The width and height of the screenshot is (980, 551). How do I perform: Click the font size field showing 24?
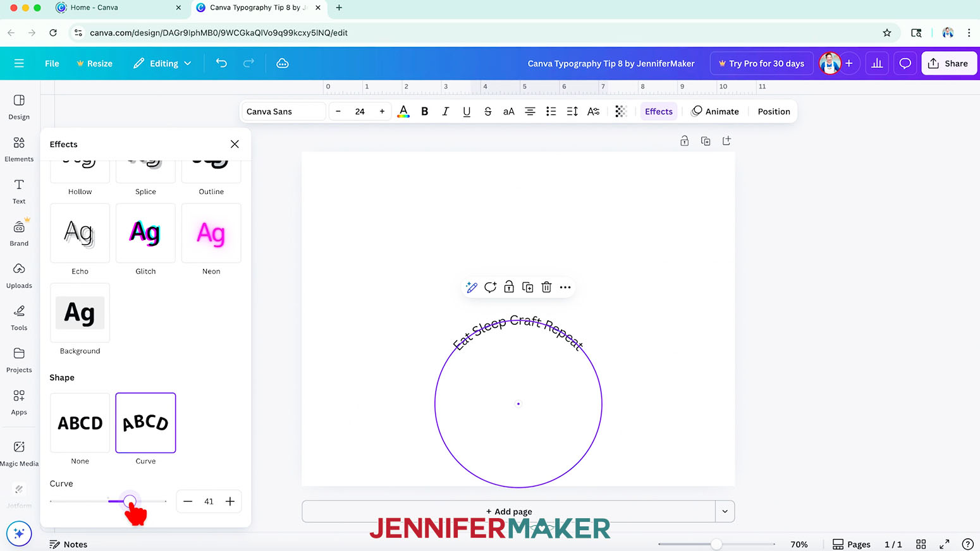pos(360,111)
